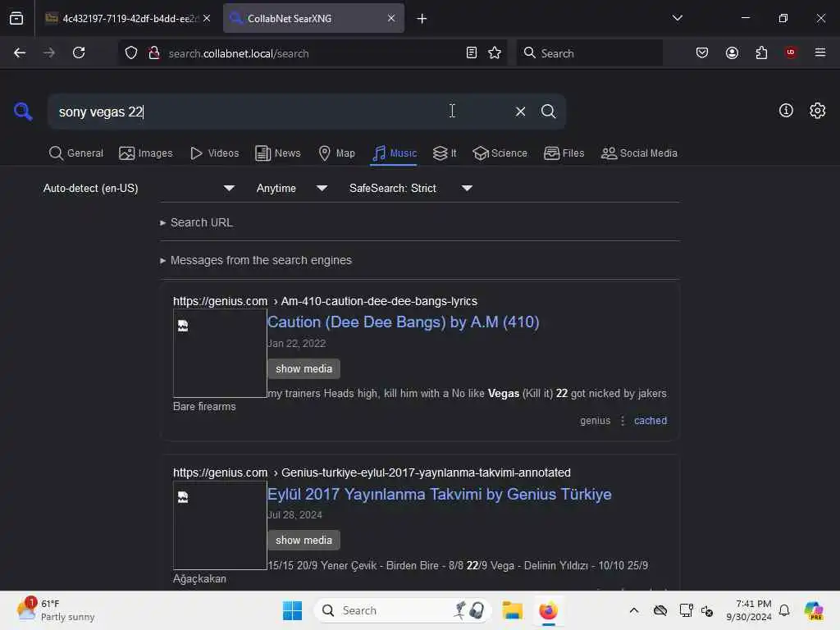Screen dimensions: 840x630
Task: Close the CollabNet SearXNG tab
Action: tap(391, 18)
